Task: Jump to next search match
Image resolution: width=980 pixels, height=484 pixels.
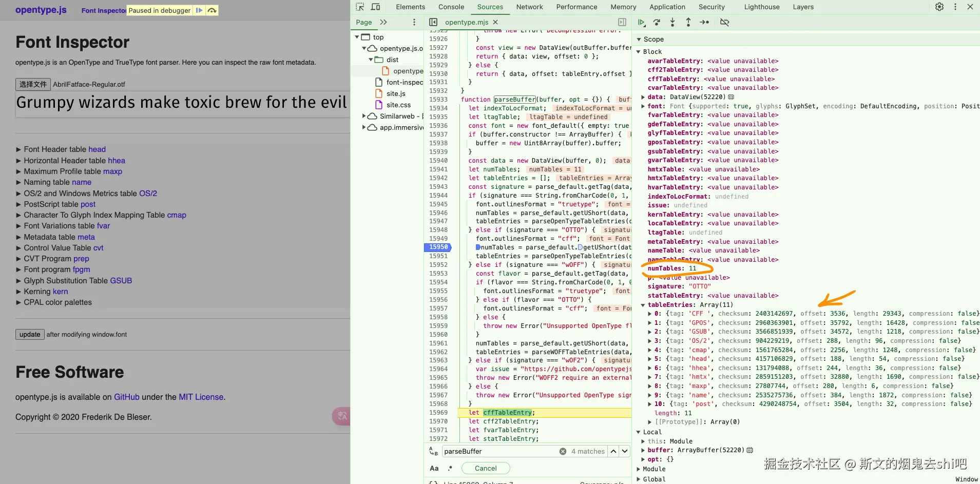Action: click(625, 451)
